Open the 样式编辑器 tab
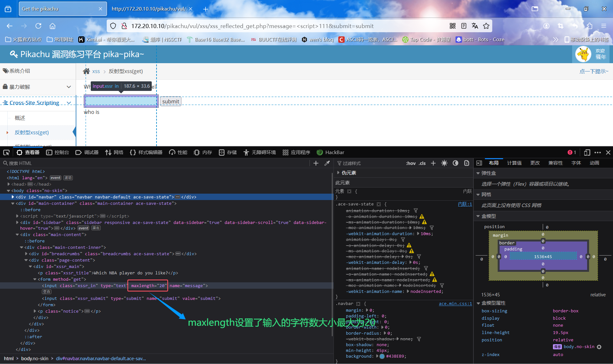The image size is (613, 364). (x=146, y=152)
